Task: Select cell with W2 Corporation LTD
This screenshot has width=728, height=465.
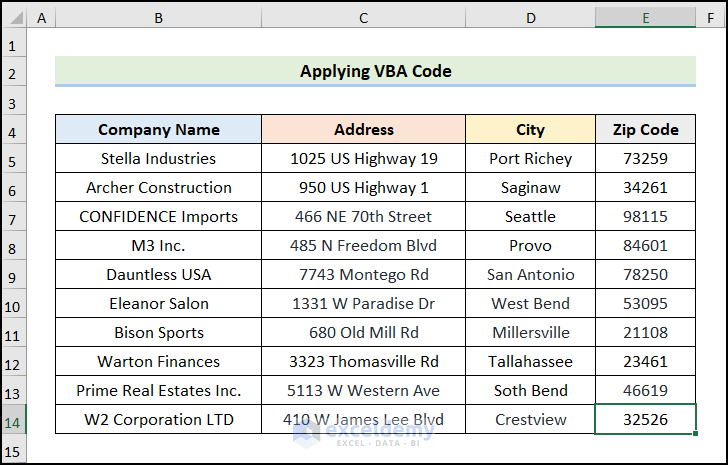Action: (158, 420)
